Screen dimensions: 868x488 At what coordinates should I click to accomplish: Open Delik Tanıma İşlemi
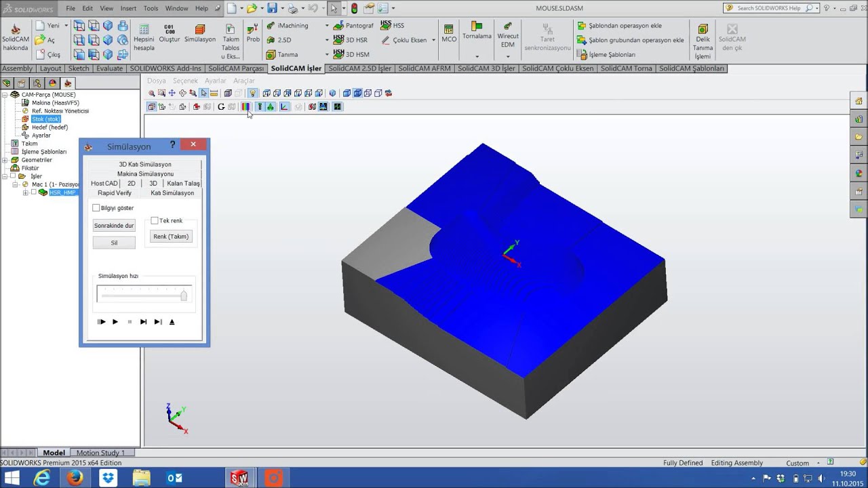703,42
